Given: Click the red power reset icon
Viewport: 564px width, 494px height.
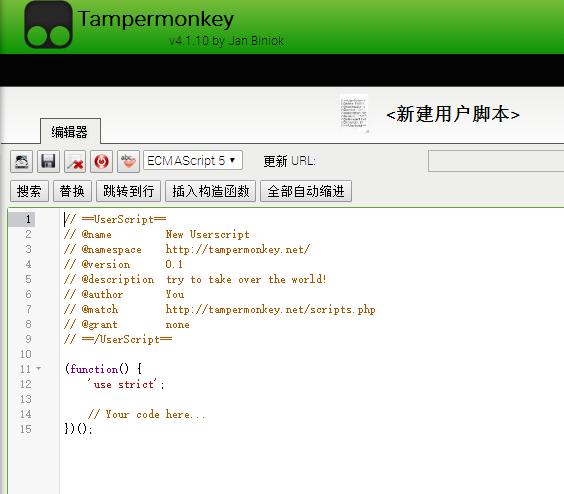Looking at the screenshot, I should tap(101, 161).
